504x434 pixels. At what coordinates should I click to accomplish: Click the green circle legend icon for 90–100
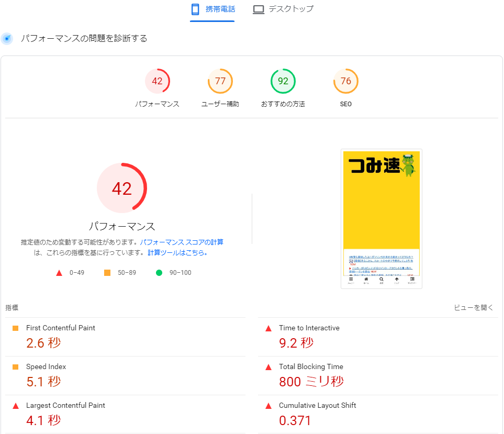pos(159,273)
